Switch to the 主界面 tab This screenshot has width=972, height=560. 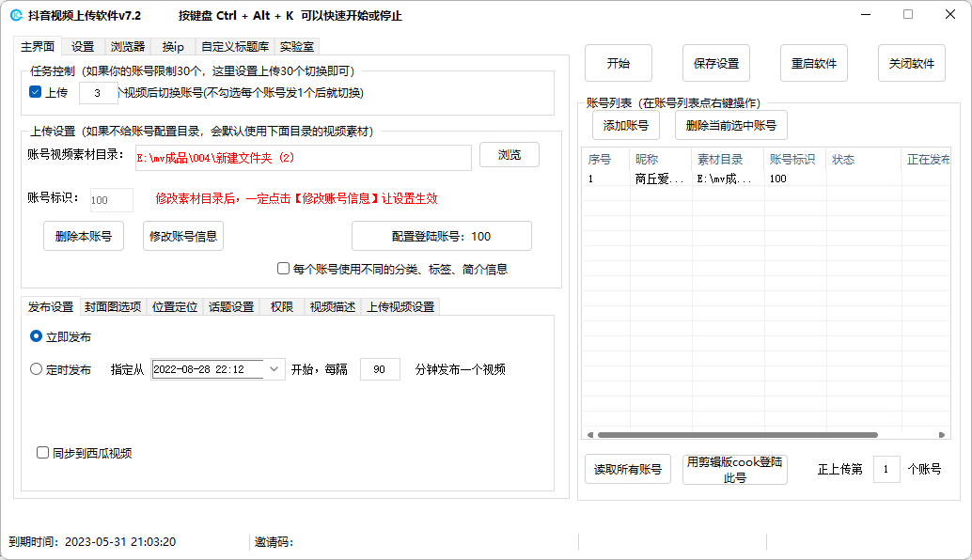38,46
